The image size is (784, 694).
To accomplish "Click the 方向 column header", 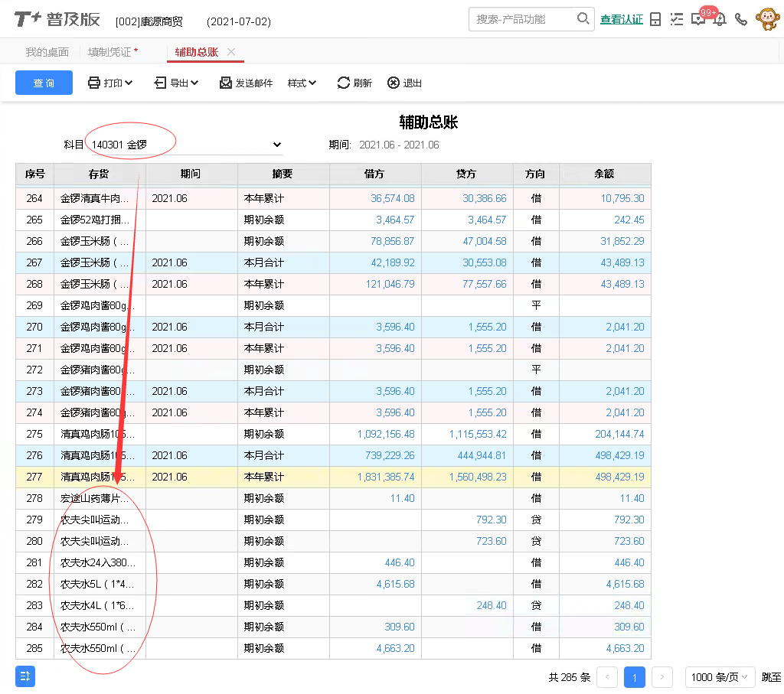I will 536,174.
